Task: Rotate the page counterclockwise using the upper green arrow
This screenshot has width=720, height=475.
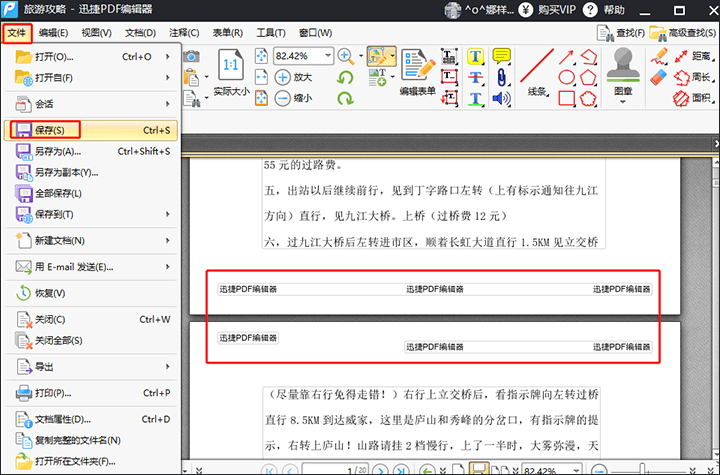Action: [x=345, y=77]
